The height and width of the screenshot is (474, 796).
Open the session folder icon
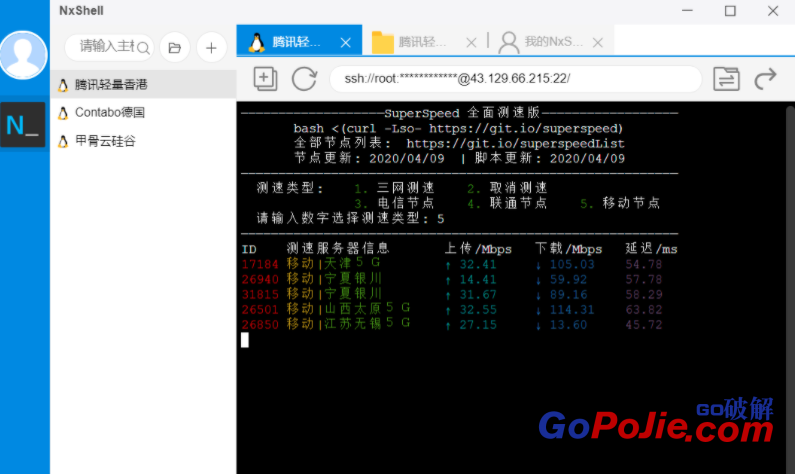click(x=174, y=47)
